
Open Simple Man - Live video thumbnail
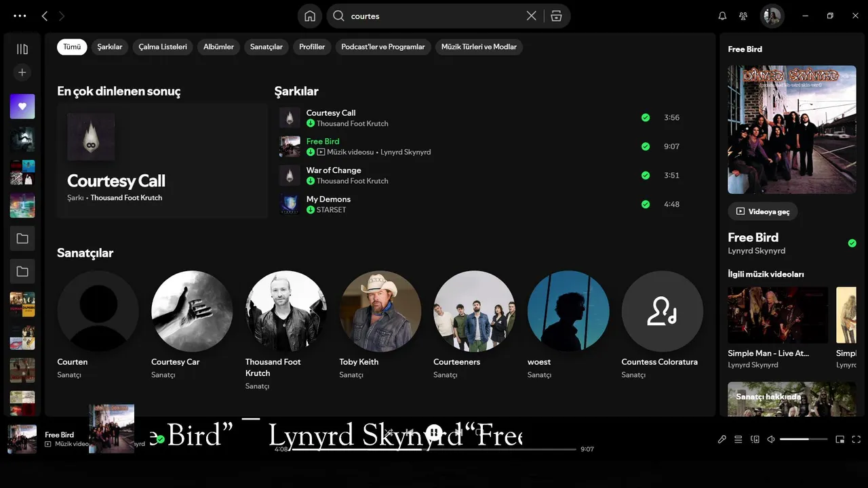pyautogui.click(x=778, y=315)
